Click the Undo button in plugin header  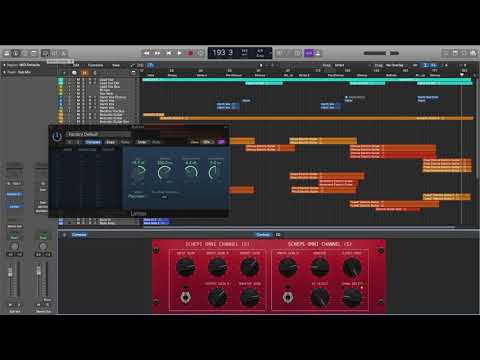click(x=142, y=142)
